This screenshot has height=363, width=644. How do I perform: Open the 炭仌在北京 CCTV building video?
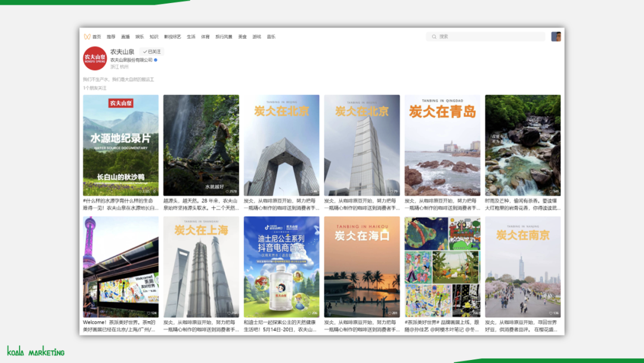(281, 145)
